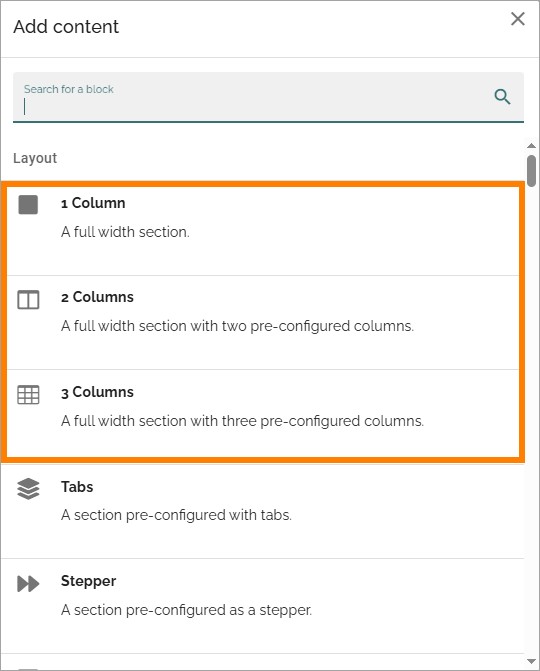Click the vertical scrollbar thumb
Viewport: 540px width, 671px height.
531,171
